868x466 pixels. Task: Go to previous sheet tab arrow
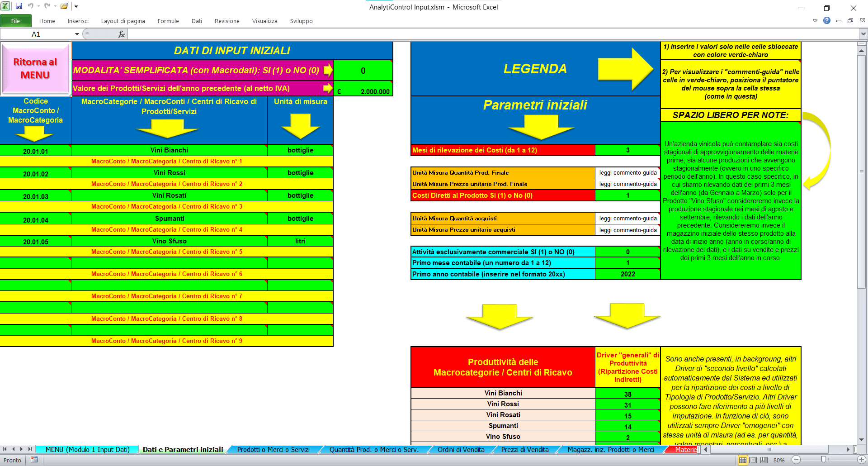pyautogui.click(x=13, y=449)
